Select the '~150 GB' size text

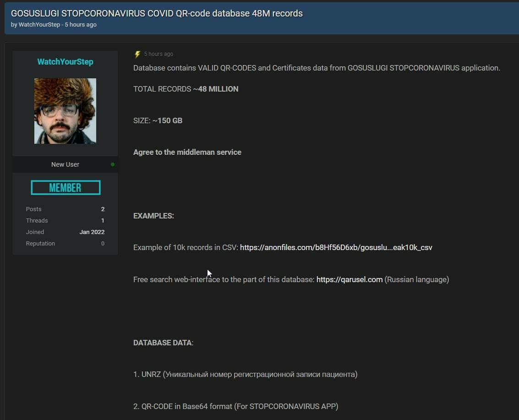coord(167,121)
